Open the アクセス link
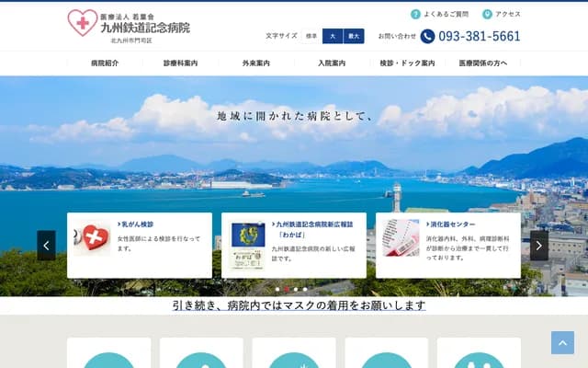The width and height of the screenshot is (588, 368). [x=508, y=15]
